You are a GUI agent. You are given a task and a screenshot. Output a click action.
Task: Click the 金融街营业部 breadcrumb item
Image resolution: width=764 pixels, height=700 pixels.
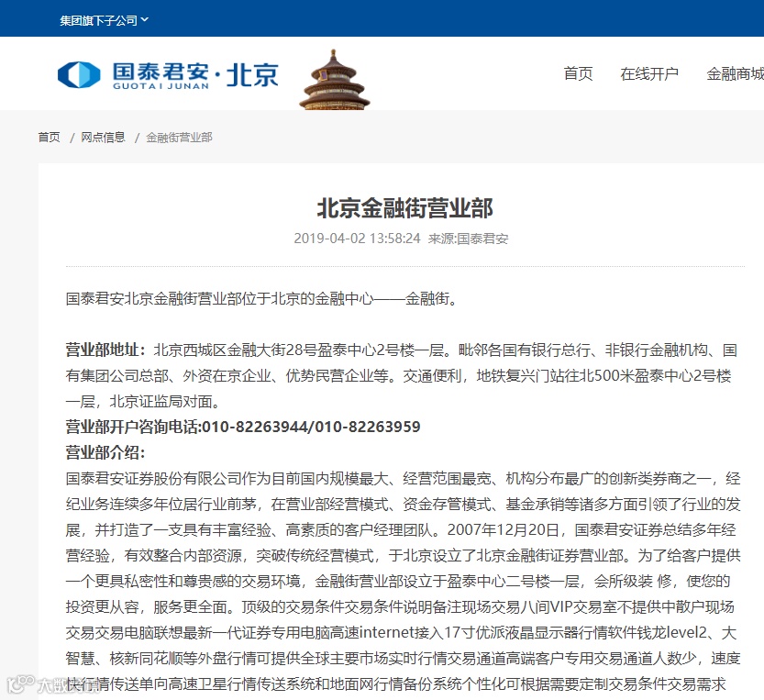180,138
